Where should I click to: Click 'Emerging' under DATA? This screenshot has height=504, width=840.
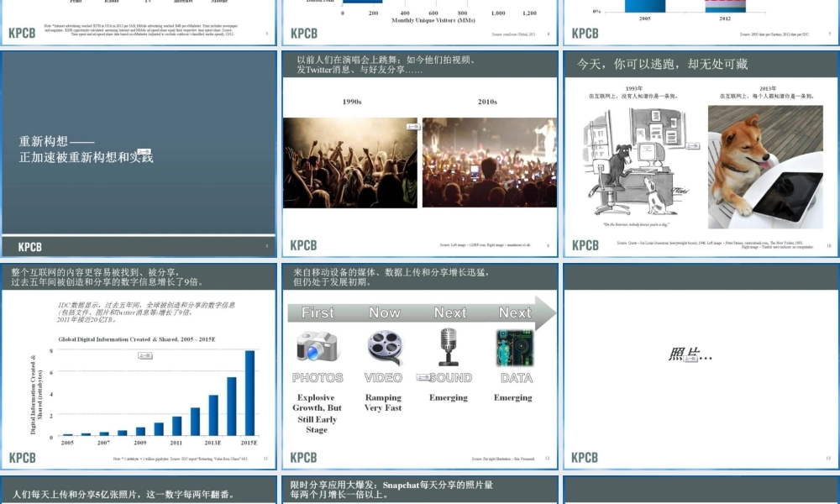point(513,397)
